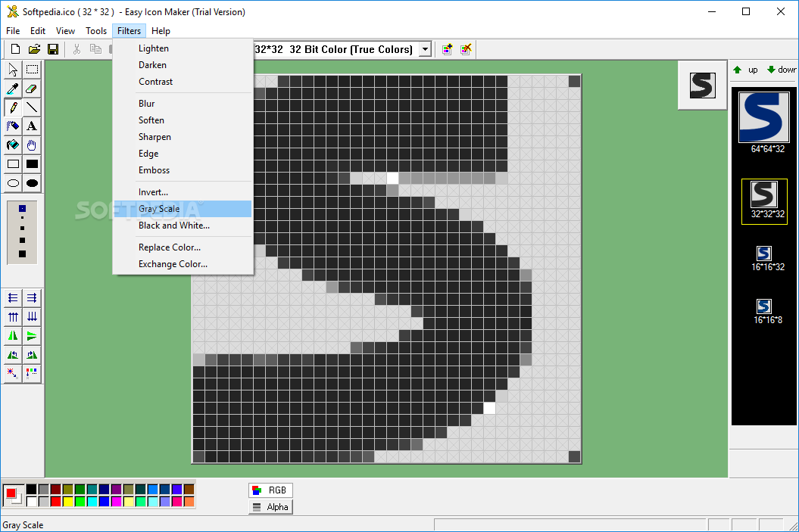This screenshot has width=799, height=532.
Task: Click the color mask tool icon with colored dots
Action: (x=32, y=374)
